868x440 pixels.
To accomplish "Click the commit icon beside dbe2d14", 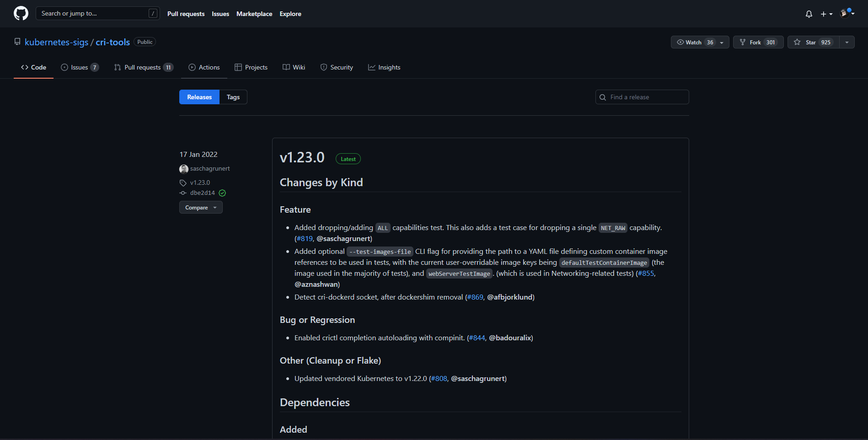I will point(183,193).
